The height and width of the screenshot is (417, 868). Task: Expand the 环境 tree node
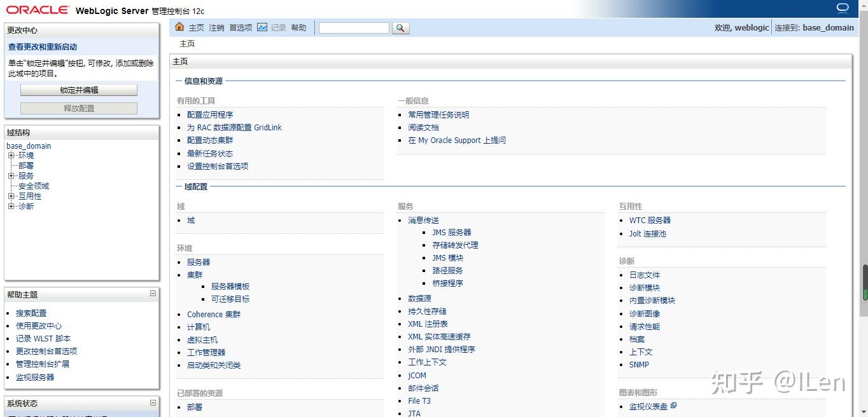pos(11,155)
